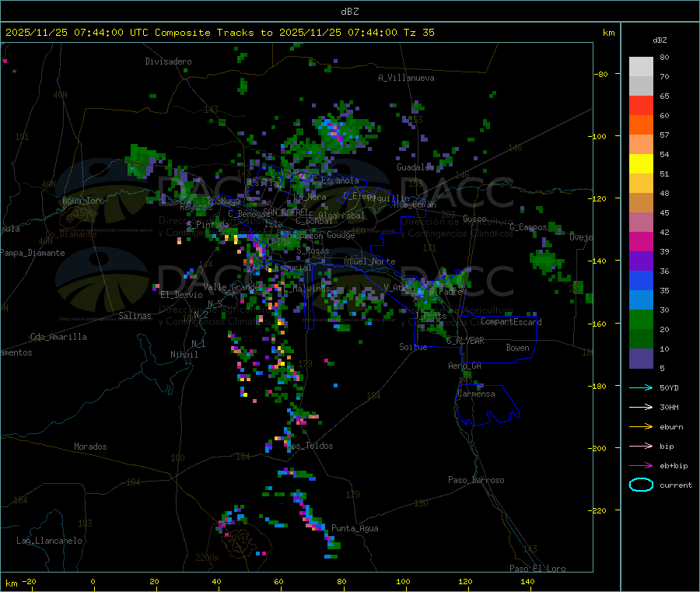Click the Divisadero map label
The image size is (700, 592).
coord(168,61)
